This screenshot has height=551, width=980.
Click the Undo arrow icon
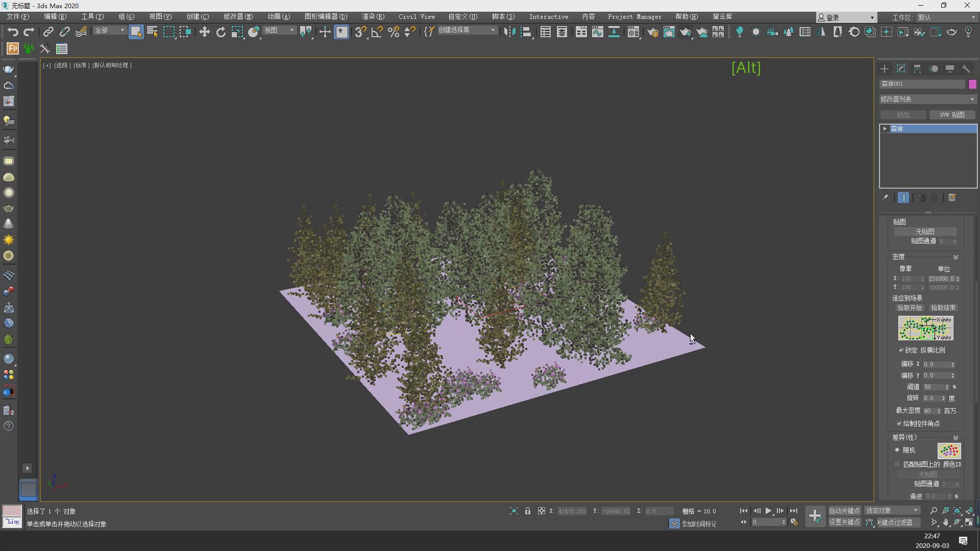pos(12,32)
